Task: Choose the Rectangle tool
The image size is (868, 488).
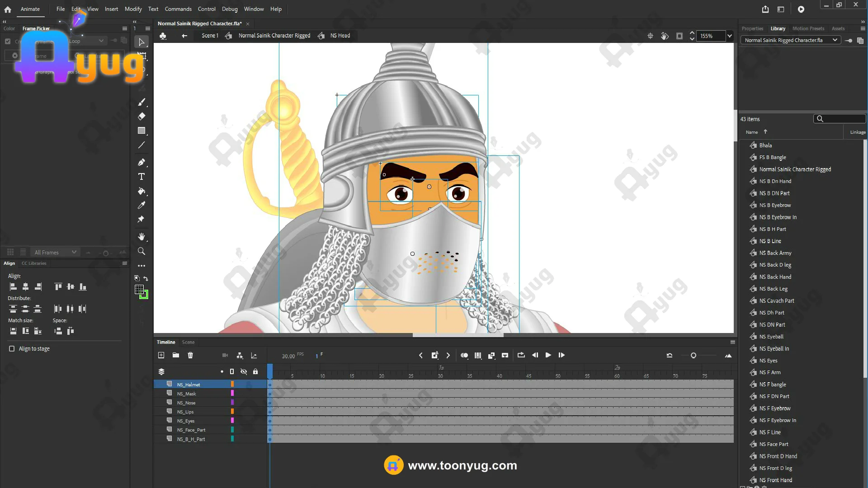Action: tap(142, 131)
